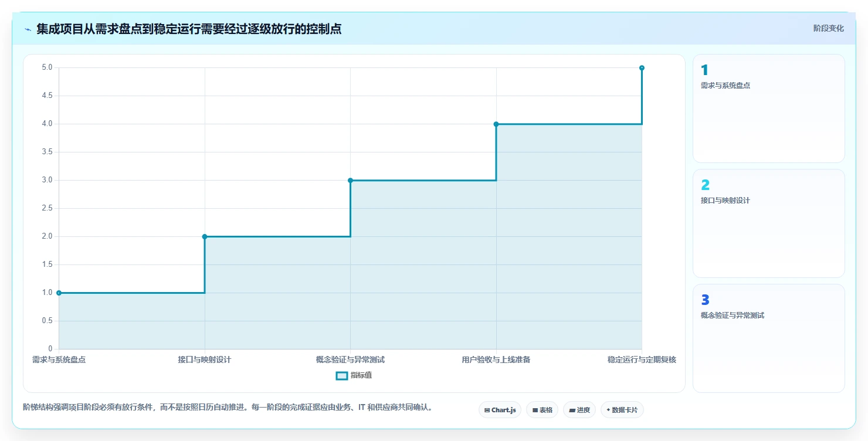Click y-axis tick label 1.5
The image size is (868, 441).
[47, 264]
